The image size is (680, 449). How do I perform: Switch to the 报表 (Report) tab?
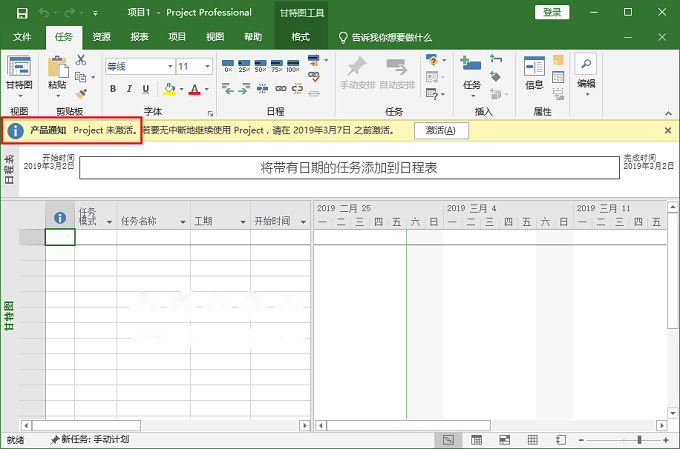click(139, 37)
